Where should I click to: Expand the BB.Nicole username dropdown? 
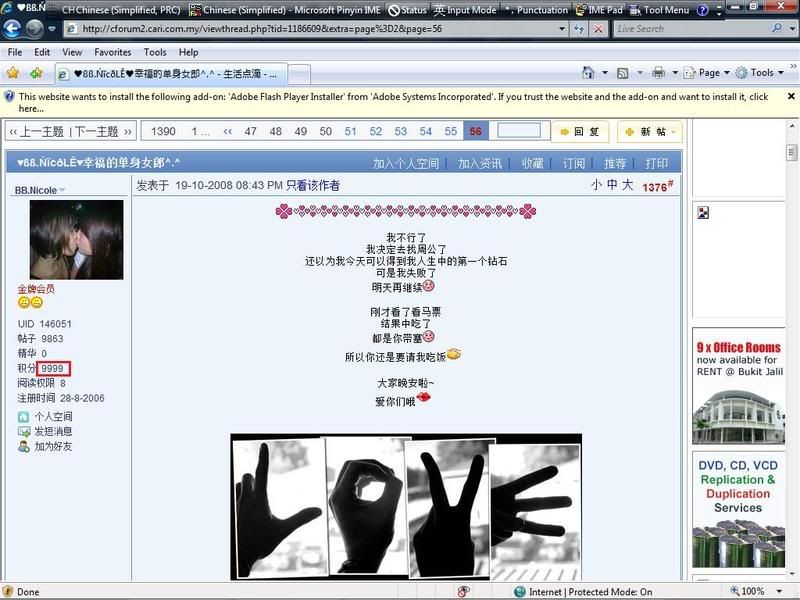[62, 190]
